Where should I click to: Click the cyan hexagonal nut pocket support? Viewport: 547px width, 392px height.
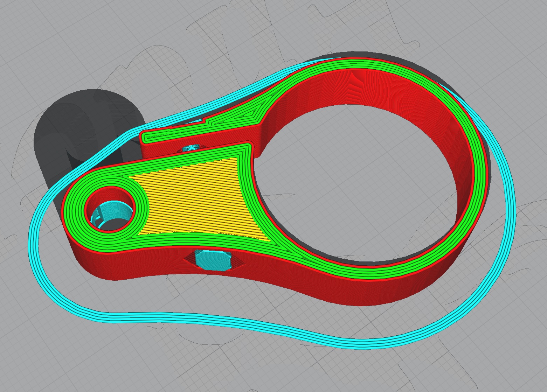(213, 261)
